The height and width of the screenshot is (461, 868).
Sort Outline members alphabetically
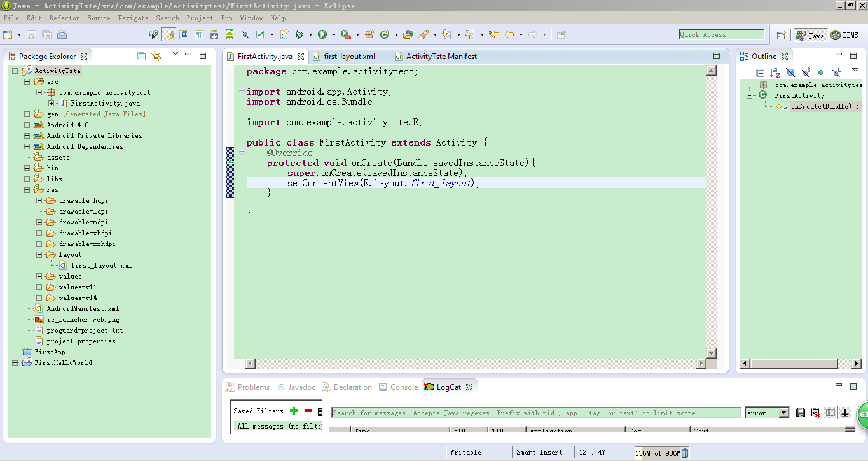[x=775, y=73]
